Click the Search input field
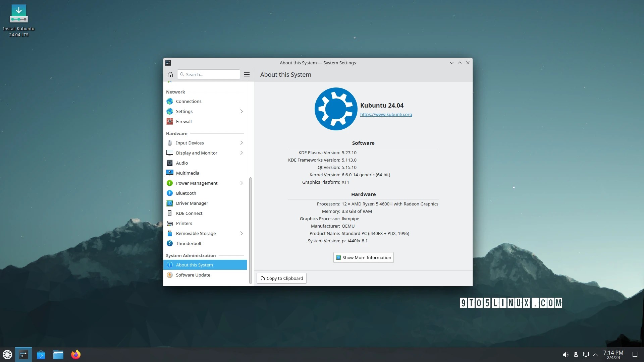This screenshot has height=362, width=644. [208, 74]
